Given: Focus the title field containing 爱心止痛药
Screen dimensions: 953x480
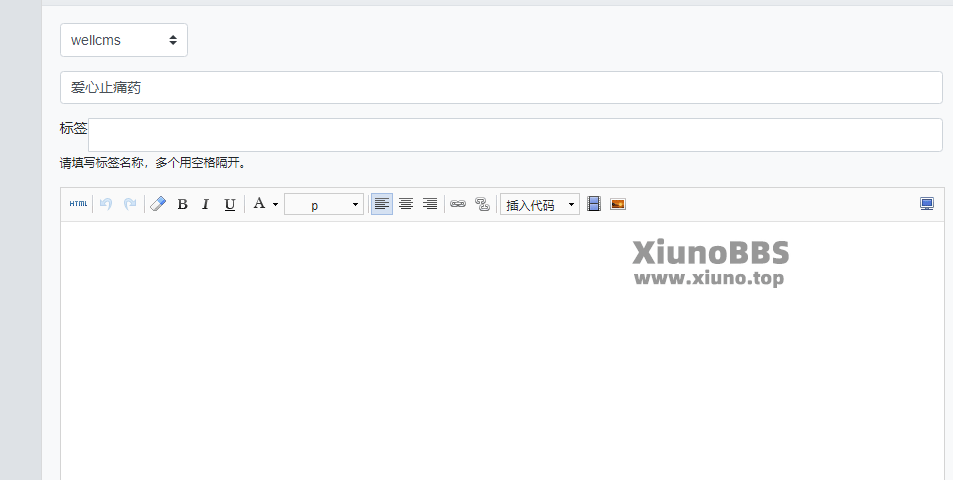Looking at the screenshot, I should coord(501,87).
